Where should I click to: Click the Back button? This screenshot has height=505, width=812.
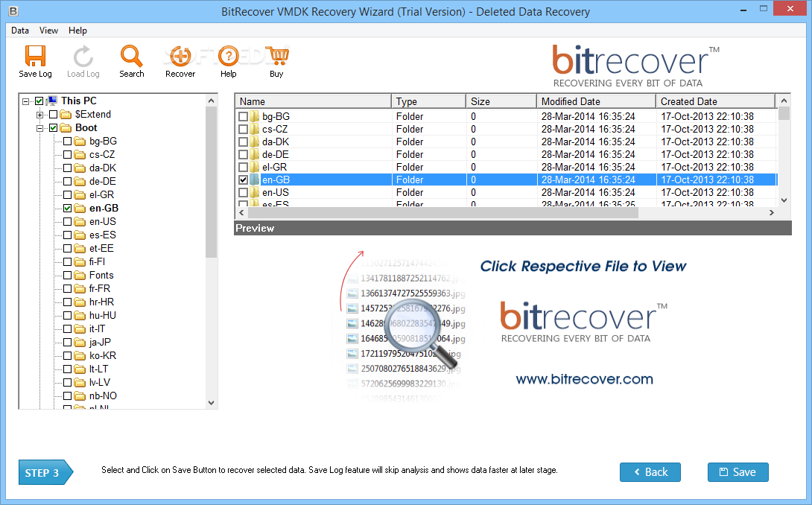(650, 472)
